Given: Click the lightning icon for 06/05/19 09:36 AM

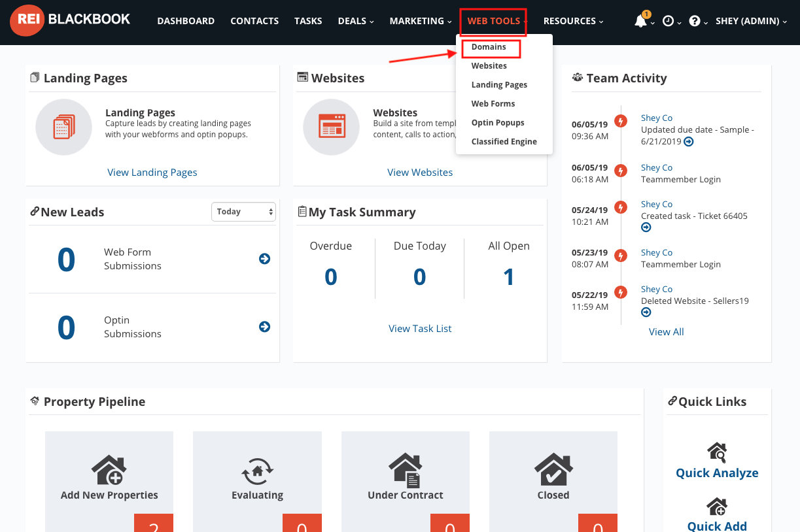Looking at the screenshot, I should pos(621,121).
